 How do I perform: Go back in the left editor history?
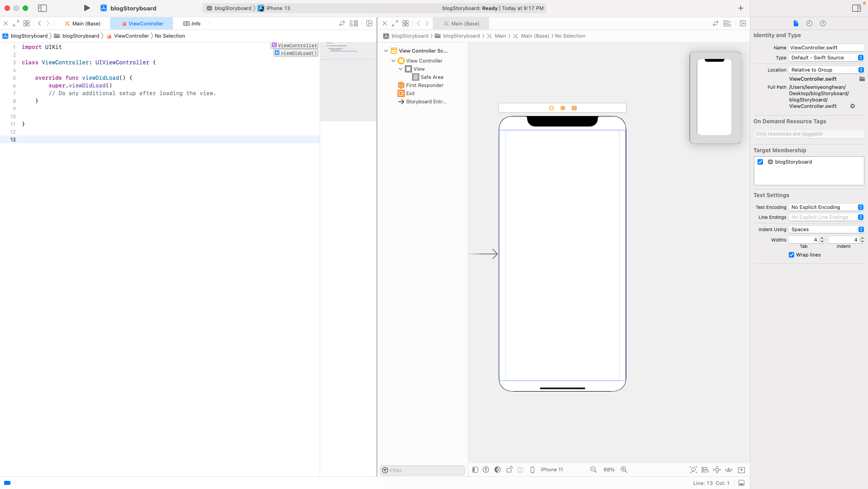[39, 24]
